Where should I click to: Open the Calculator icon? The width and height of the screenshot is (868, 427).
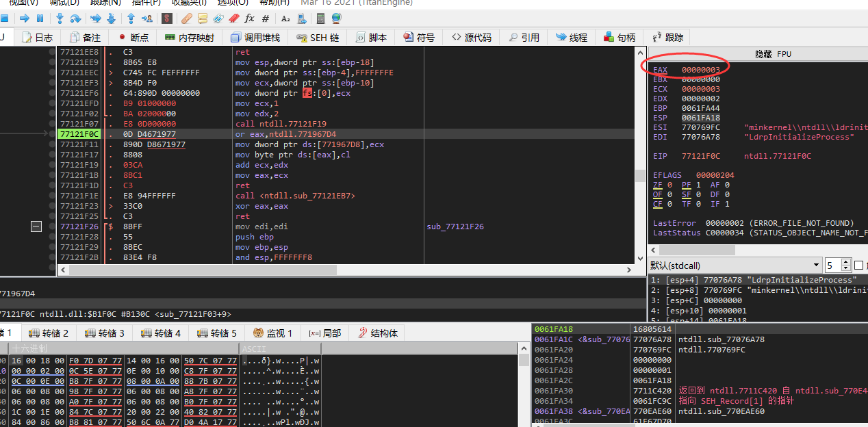coord(320,18)
